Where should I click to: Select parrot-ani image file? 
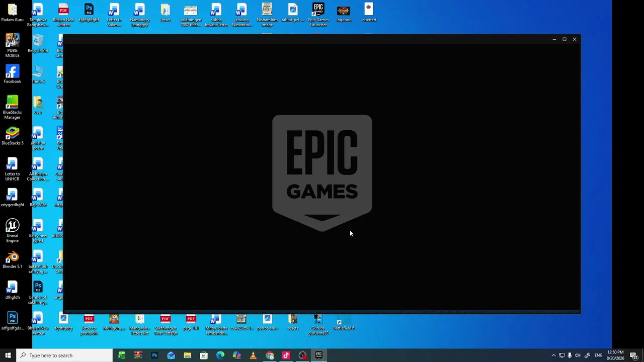[267, 323]
